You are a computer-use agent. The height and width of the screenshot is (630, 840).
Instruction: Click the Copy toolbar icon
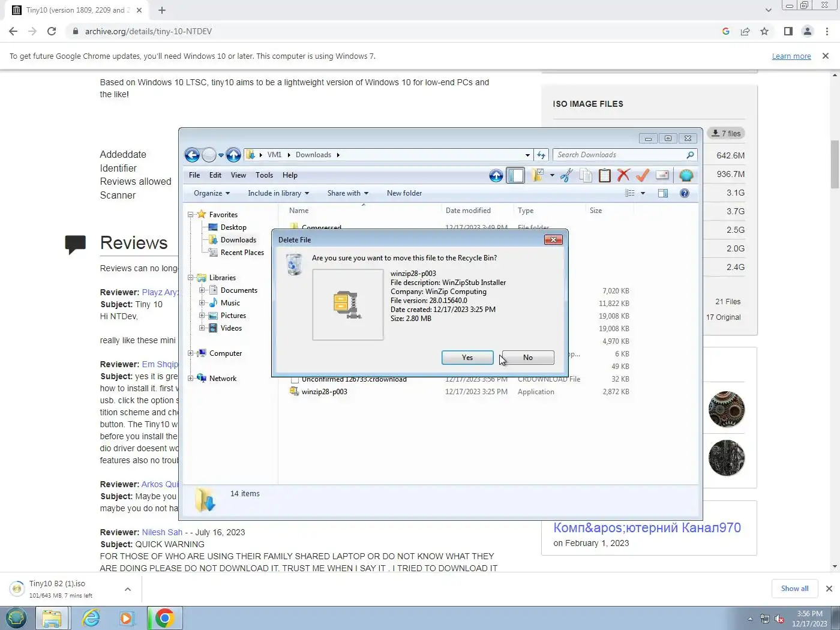(586, 175)
